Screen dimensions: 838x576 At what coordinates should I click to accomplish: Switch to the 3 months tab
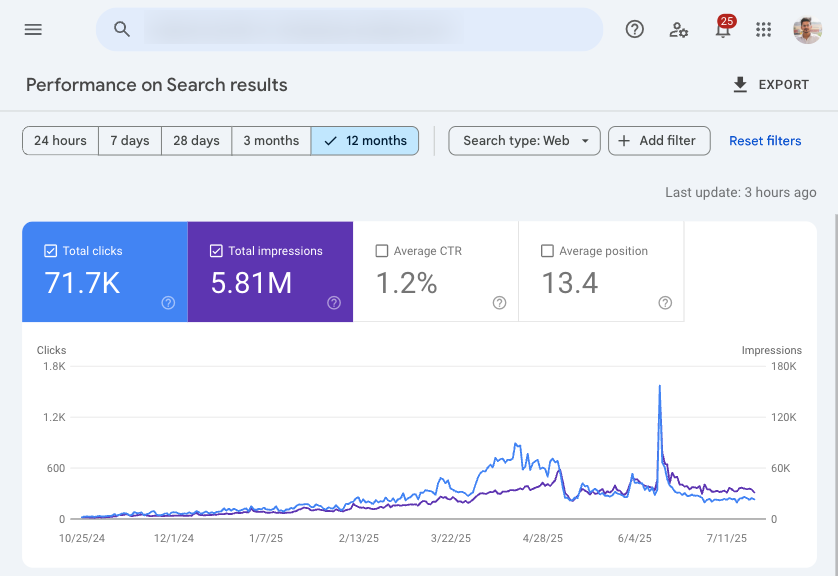click(x=271, y=140)
